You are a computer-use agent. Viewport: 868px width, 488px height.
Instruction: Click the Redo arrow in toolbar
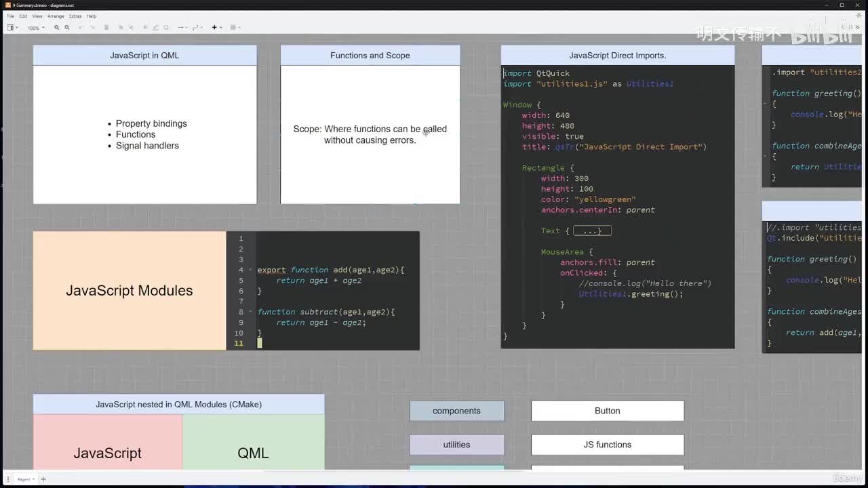(x=92, y=28)
